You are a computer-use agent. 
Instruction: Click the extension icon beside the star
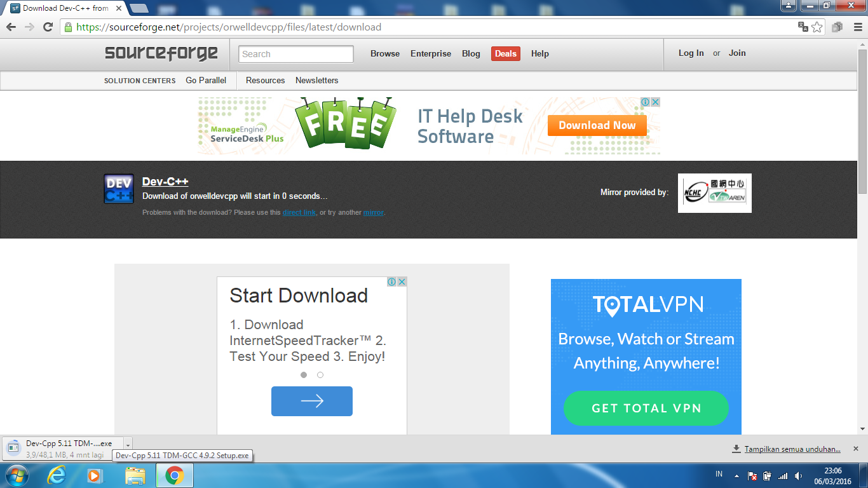[837, 27]
